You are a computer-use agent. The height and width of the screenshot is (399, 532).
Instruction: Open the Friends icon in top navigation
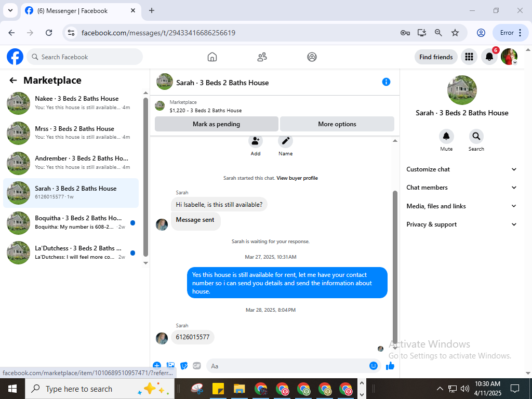coord(262,57)
